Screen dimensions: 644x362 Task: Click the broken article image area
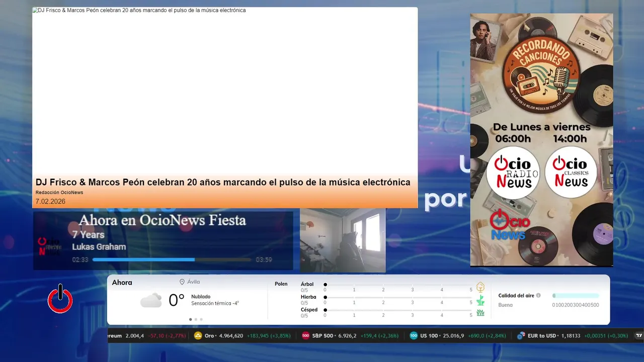tap(225, 90)
